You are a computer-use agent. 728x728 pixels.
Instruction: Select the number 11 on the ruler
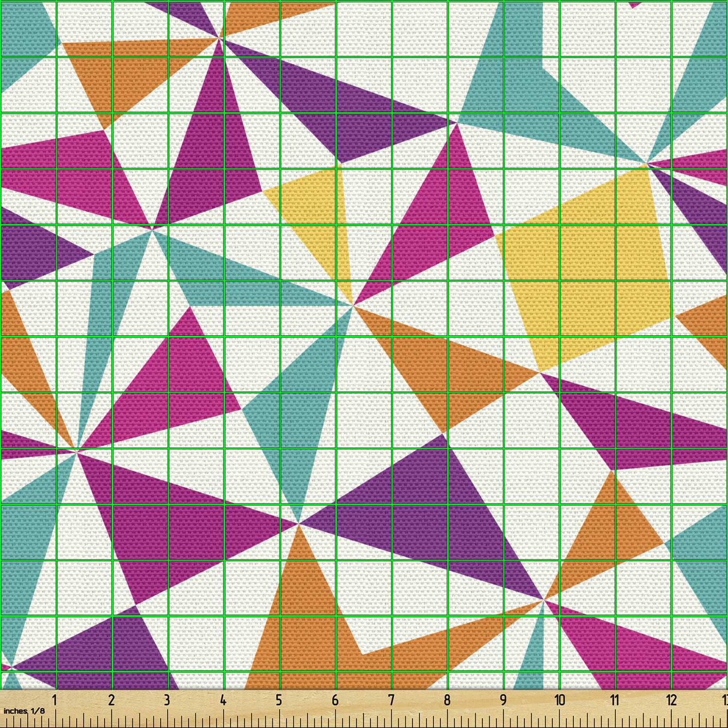tap(615, 700)
